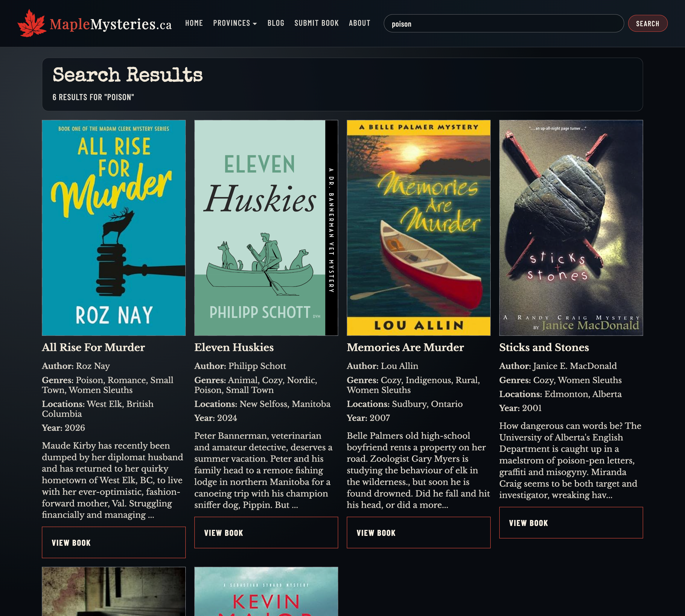This screenshot has width=685, height=616.
Task: Click the "6 Results for 'Poison'" text
Action: tap(93, 97)
